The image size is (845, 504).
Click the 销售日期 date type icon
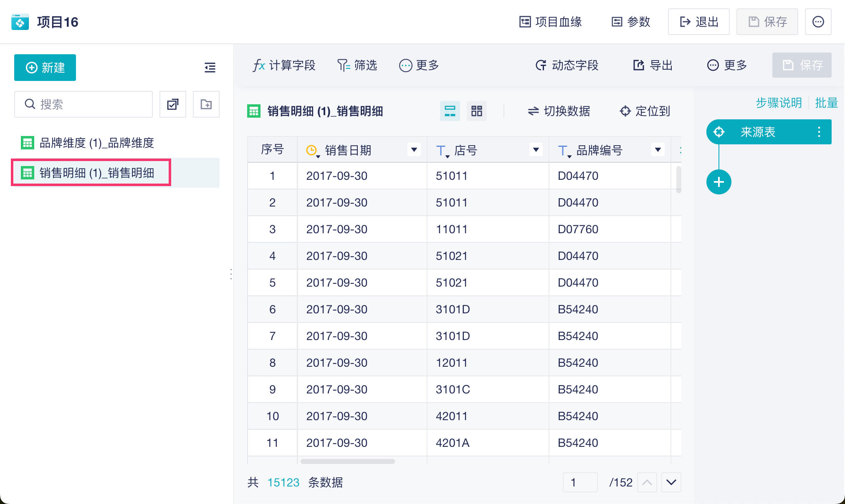click(x=312, y=150)
